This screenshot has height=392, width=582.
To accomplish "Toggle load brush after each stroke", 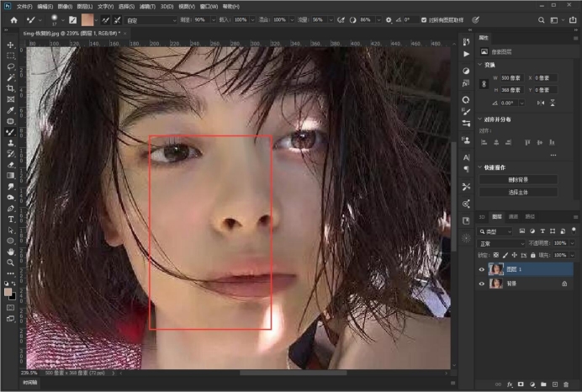I will point(106,20).
